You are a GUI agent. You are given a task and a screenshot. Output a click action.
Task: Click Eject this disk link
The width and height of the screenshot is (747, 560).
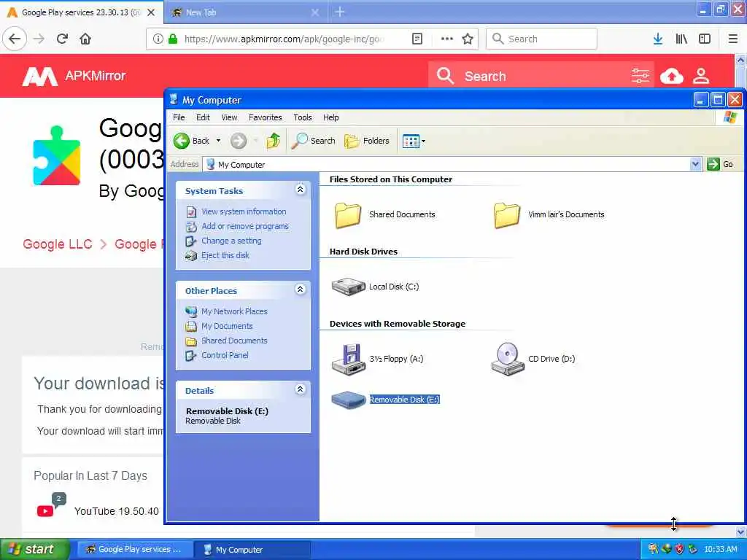click(x=225, y=255)
